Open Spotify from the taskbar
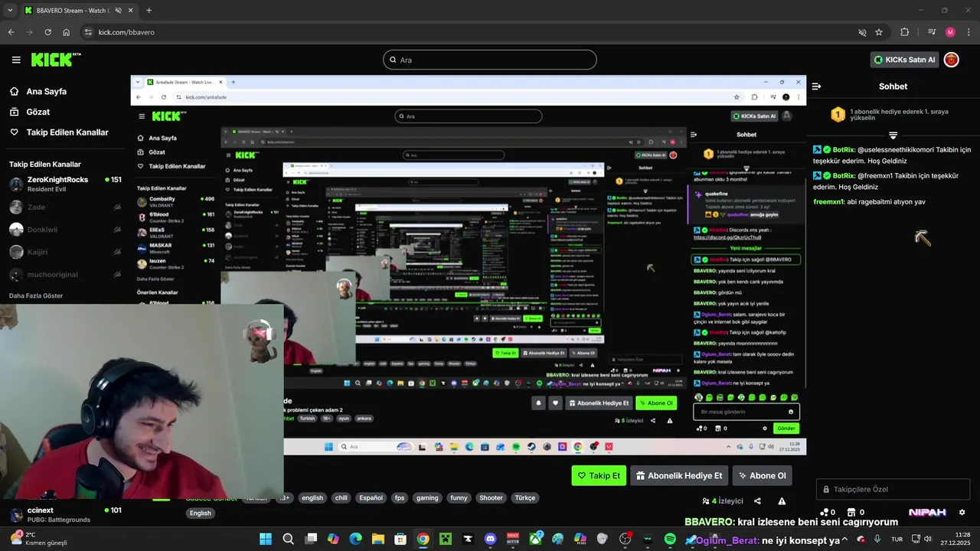980x551 pixels. (670, 539)
